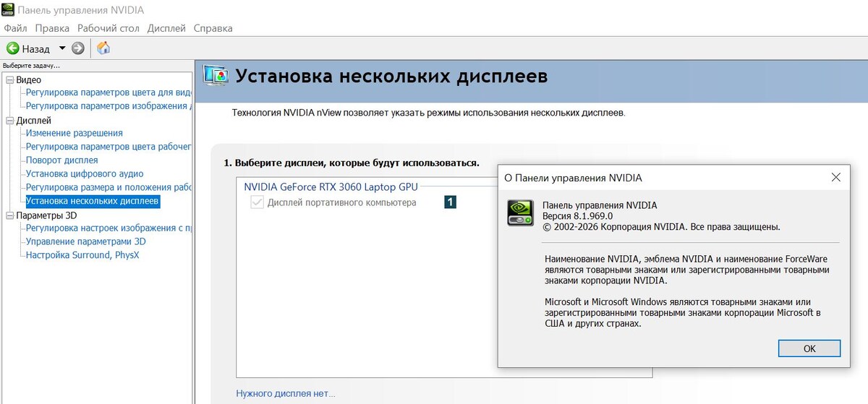
Task: Click NVIDIA GeForce RTX 3060 Laptop GPU label
Action: coord(331,186)
